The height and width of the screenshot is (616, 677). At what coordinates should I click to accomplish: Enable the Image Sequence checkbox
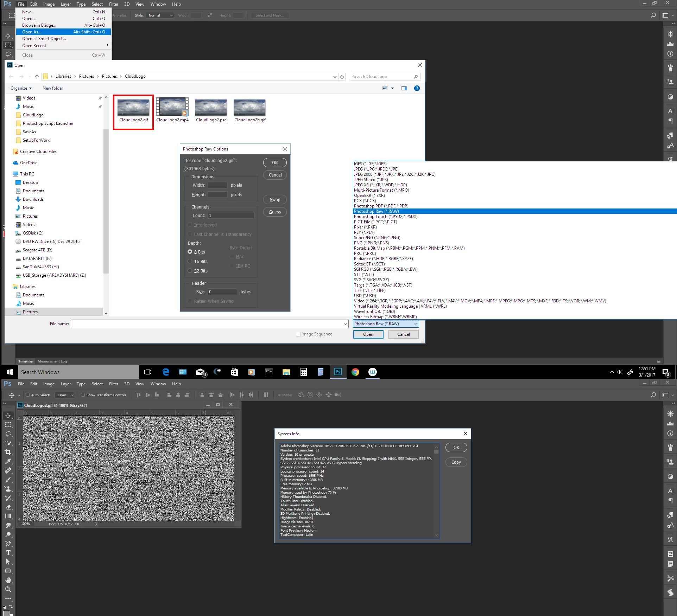(x=298, y=334)
